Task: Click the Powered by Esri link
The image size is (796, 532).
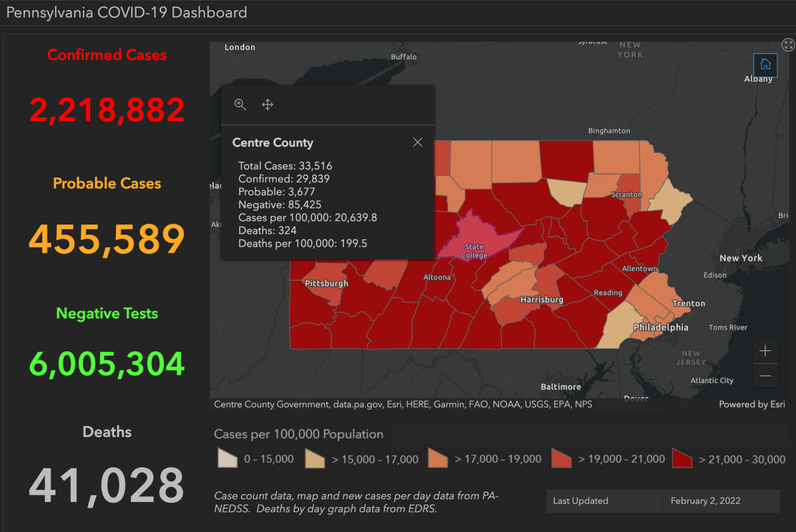Action: pos(752,404)
